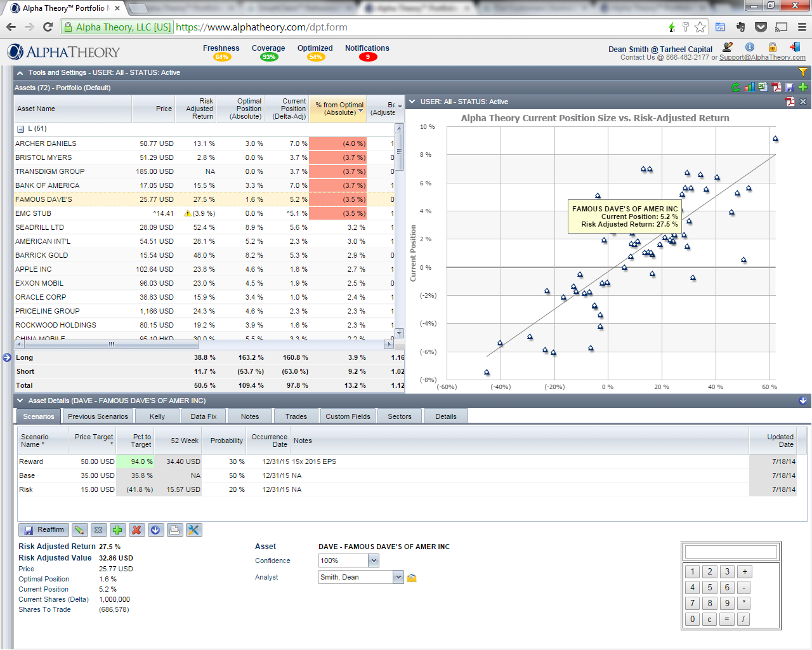Collapse the Asset Details panel chevron

20,401
